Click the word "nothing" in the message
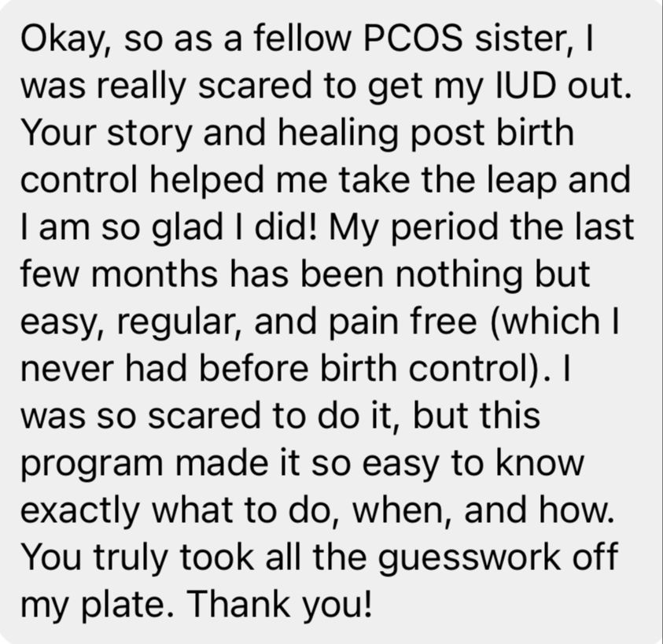This screenshot has height=644, width=663. [x=459, y=277]
